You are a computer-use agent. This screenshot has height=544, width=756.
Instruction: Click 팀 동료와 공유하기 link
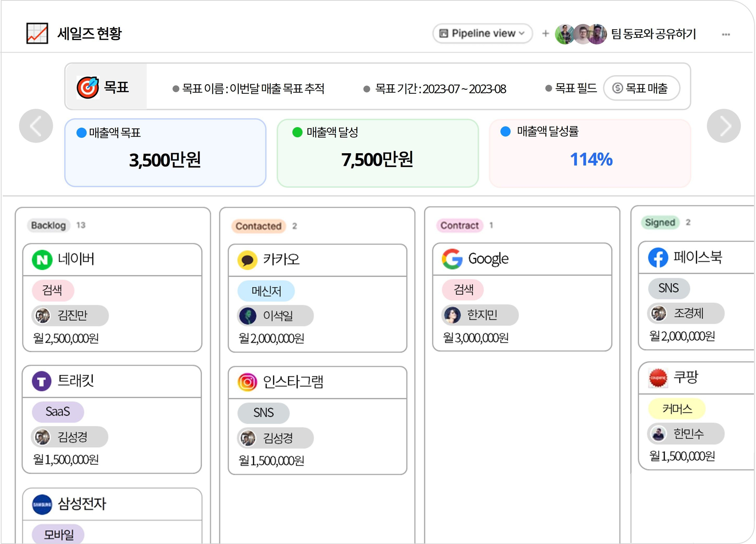[654, 34]
